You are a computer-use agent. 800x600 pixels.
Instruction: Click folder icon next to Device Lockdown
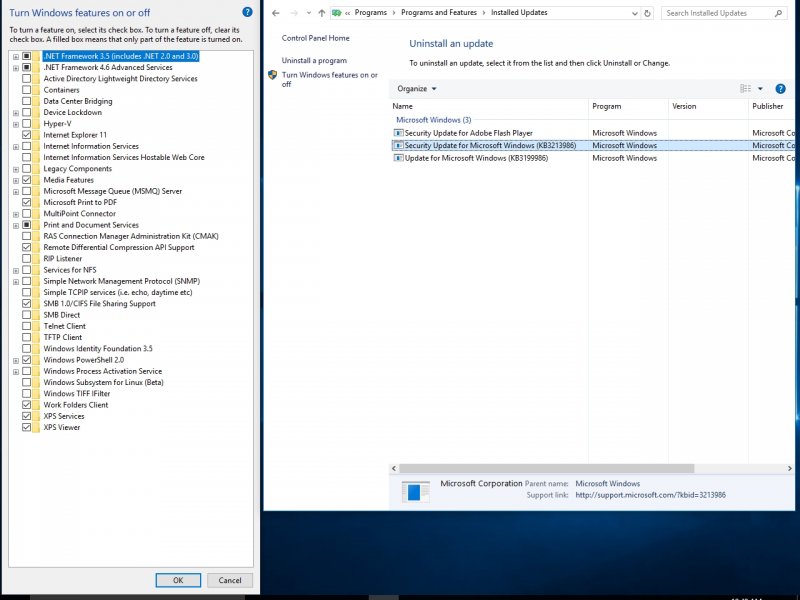coord(36,112)
